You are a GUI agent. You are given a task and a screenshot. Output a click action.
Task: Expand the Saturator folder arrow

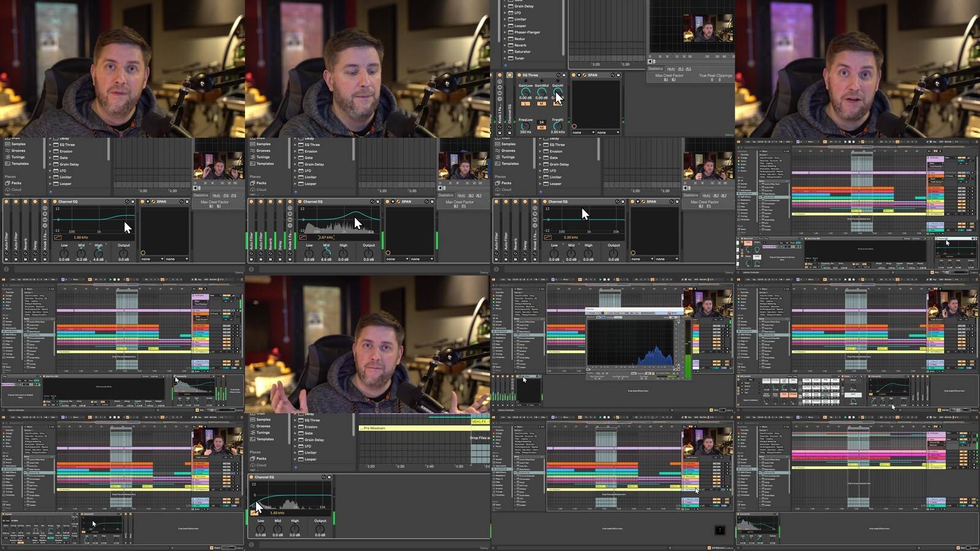tap(505, 51)
